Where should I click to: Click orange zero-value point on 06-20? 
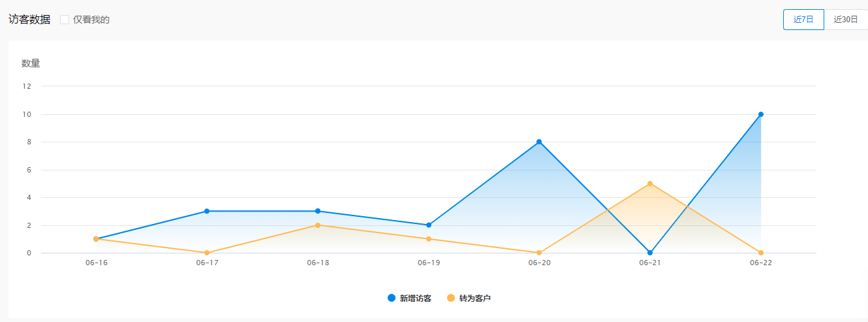tap(539, 253)
